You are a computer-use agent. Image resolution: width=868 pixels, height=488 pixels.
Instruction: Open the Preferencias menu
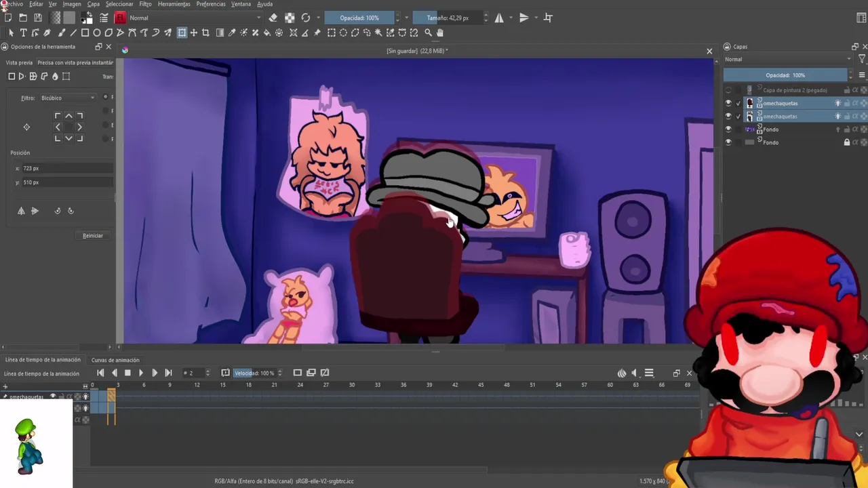tap(211, 4)
